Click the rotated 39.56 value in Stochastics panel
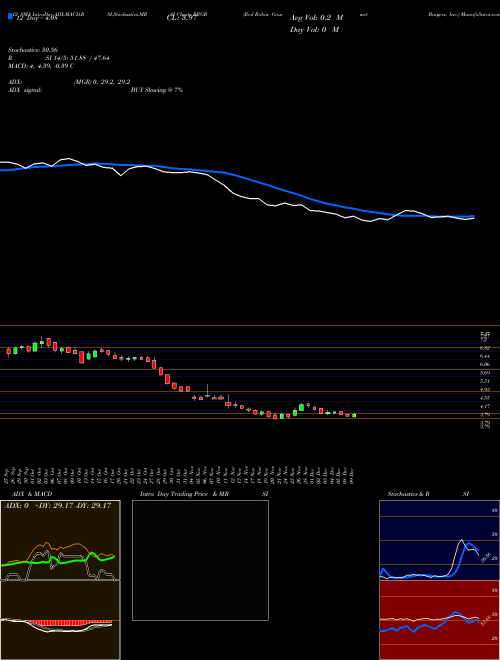The width and height of the screenshot is (500, 660). 486,558
